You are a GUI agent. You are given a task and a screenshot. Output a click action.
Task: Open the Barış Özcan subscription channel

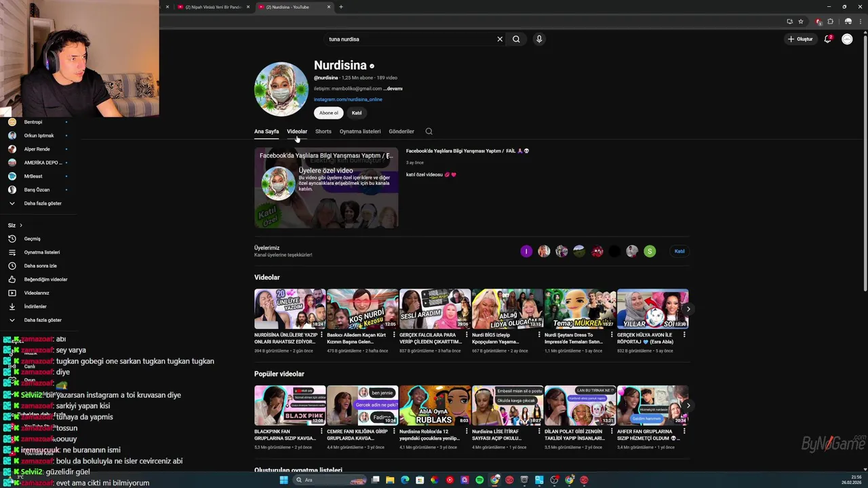[38, 190]
